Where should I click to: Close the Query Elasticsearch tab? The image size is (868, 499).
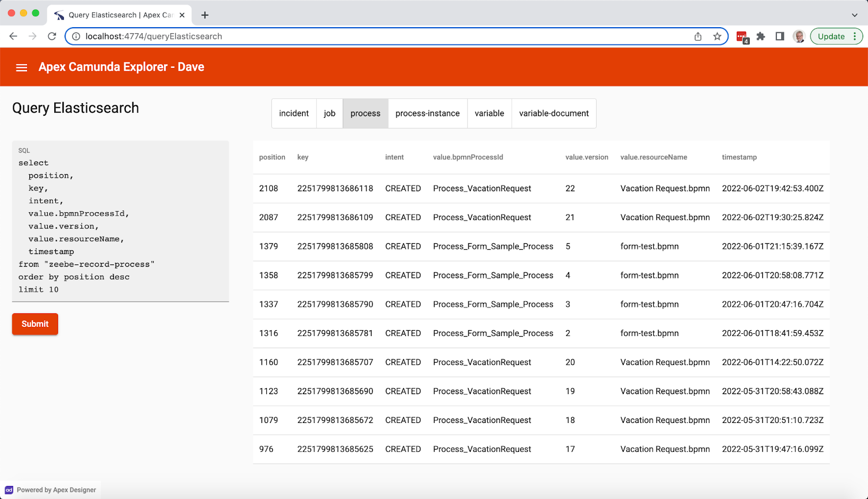182,15
